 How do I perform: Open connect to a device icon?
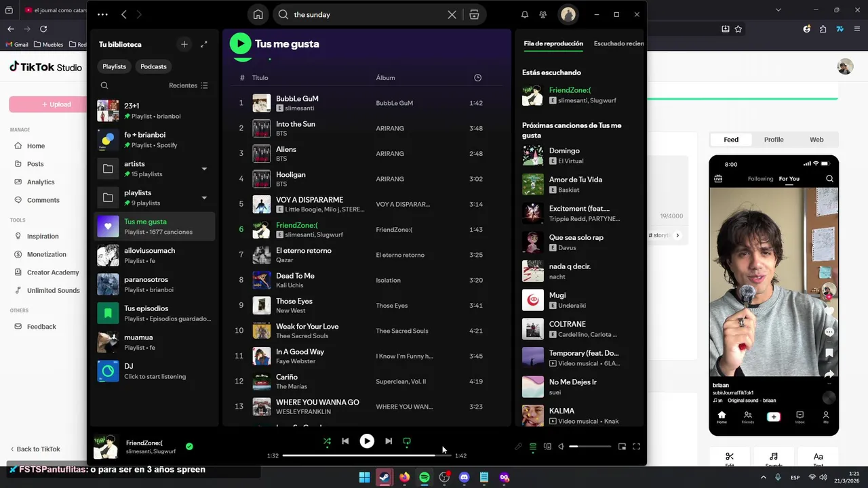[x=547, y=447]
